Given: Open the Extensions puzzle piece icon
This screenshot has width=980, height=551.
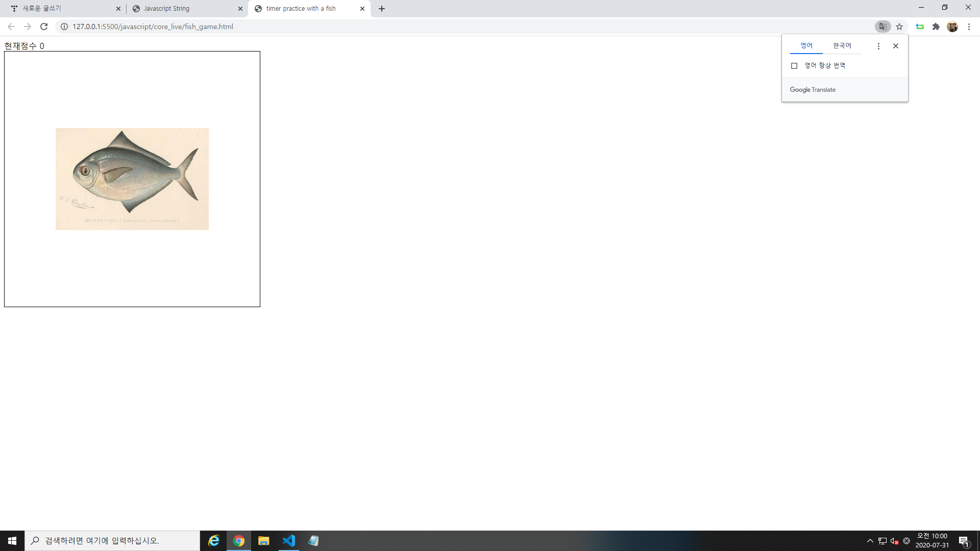Looking at the screenshot, I should 936,27.
